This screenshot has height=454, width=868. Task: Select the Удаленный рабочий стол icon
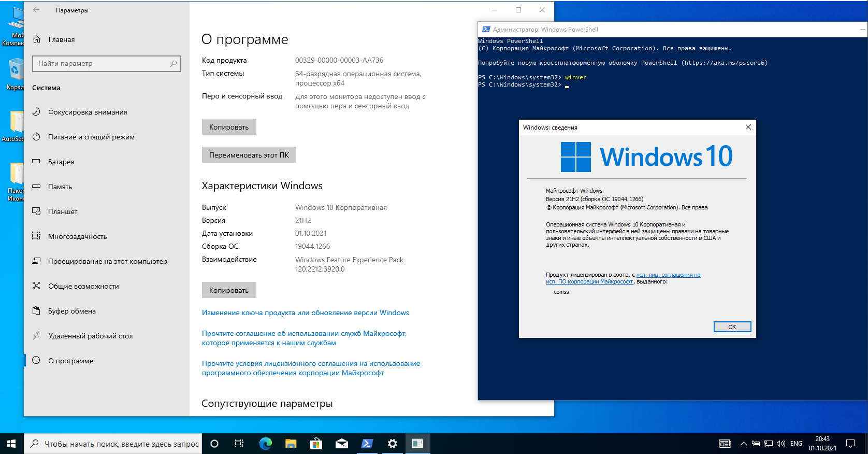[36, 336]
